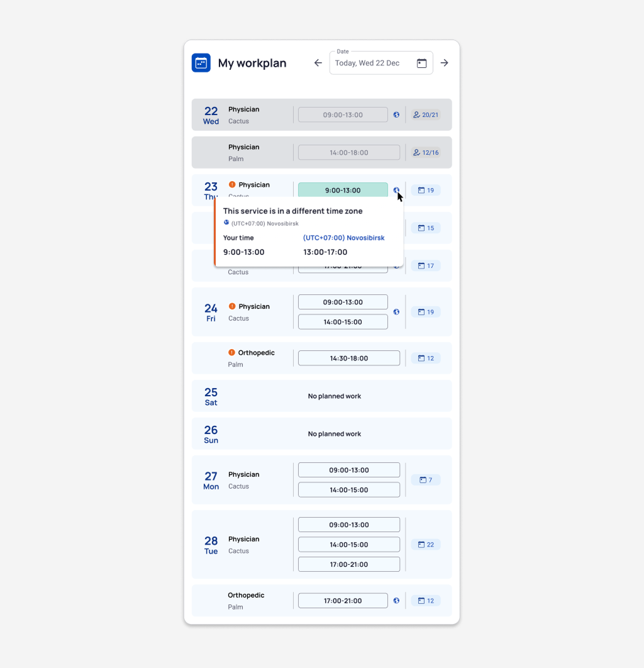Viewport: 644px width, 668px height.
Task: Click globe icon beside Friday Physician time slots
Action: pos(396,312)
